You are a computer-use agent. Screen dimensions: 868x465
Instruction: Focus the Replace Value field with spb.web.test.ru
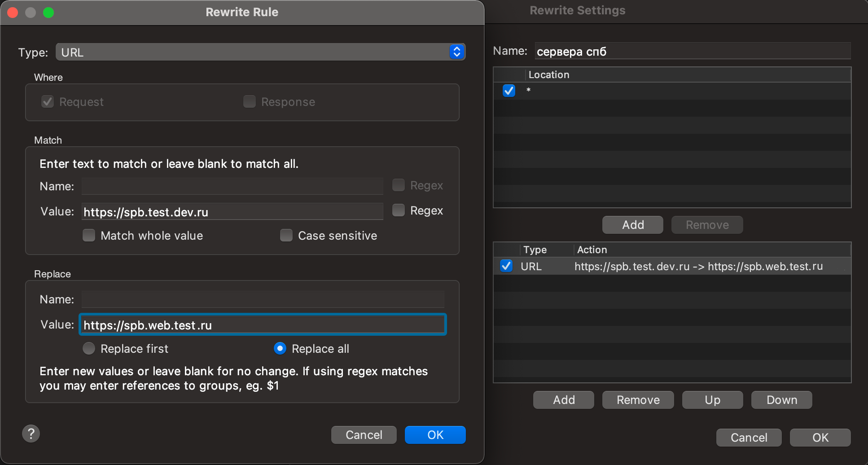click(x=263, y=325)
